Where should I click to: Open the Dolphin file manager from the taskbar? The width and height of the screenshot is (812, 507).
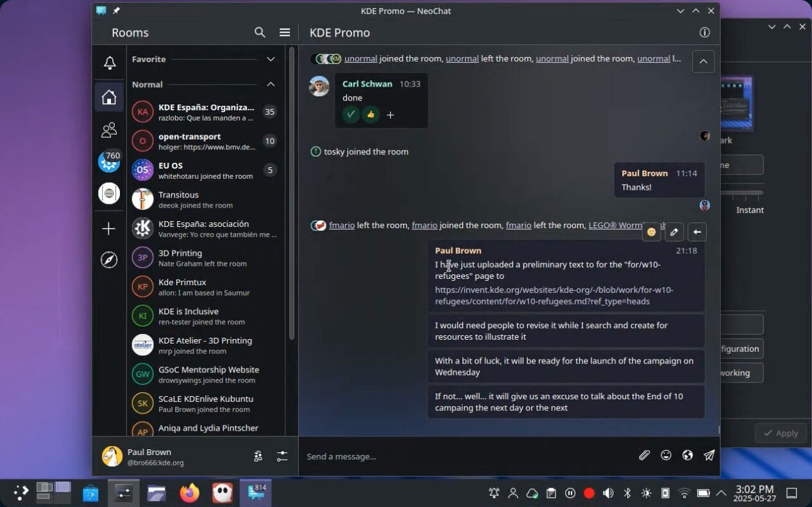[x=156, y=493]
